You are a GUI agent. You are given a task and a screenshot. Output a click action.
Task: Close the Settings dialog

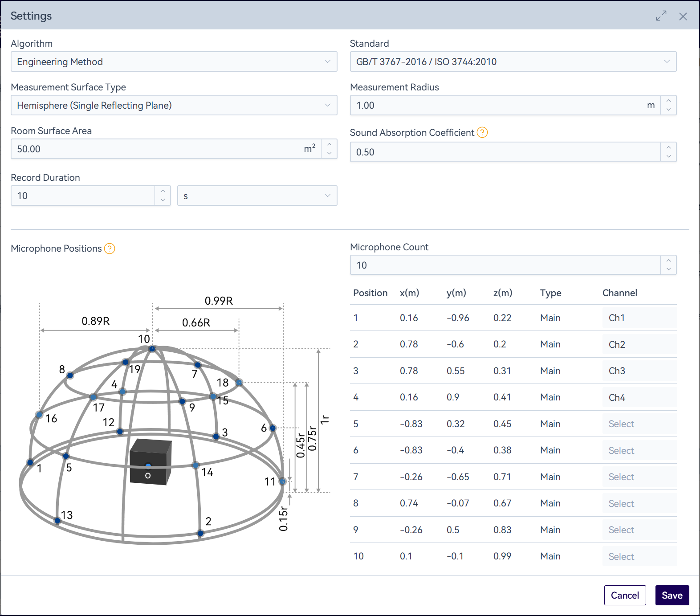[x=683, y=16]
